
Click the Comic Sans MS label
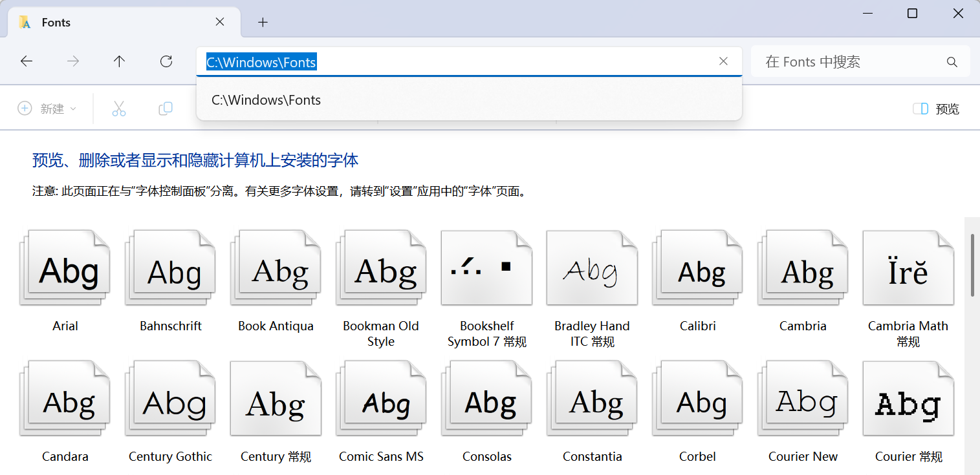tap(381, 456)
